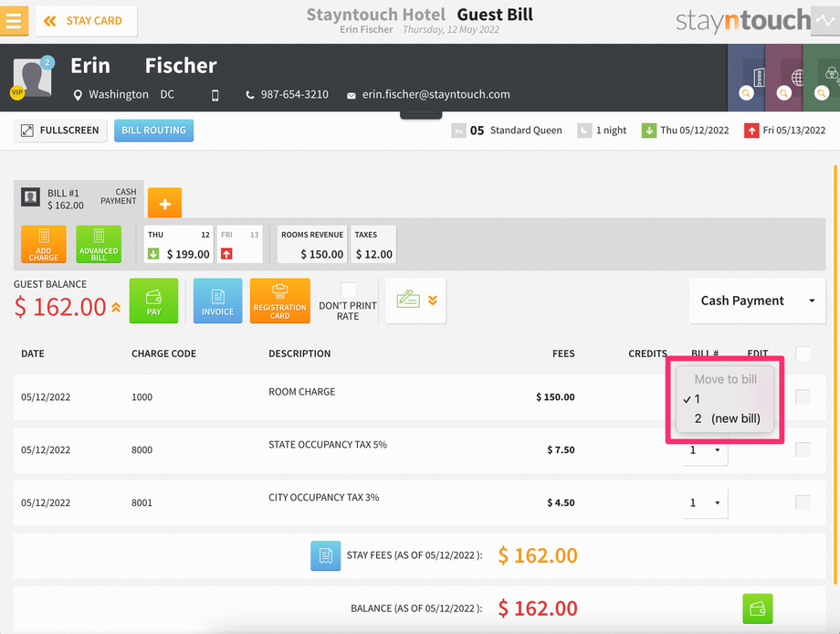Image resolution: width=840 pixels, height=634 pixels.
Task: Select Rooms Revenue tile
Action: 312,245
